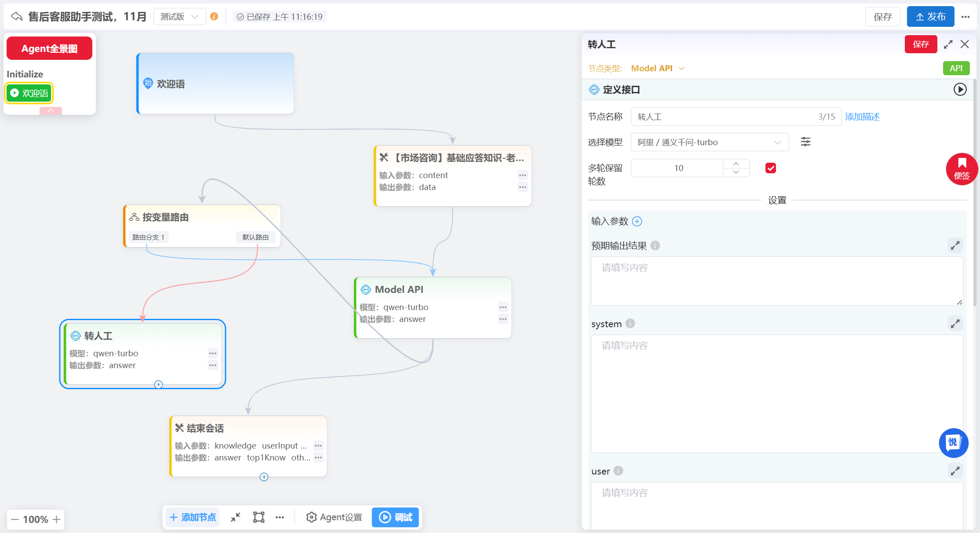
Task: Run the 定义接口 play button
Action: pos(960,89)
